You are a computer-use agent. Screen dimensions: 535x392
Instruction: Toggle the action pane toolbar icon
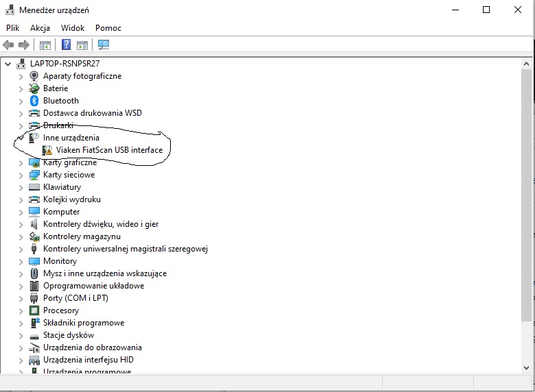click(82, 45)
